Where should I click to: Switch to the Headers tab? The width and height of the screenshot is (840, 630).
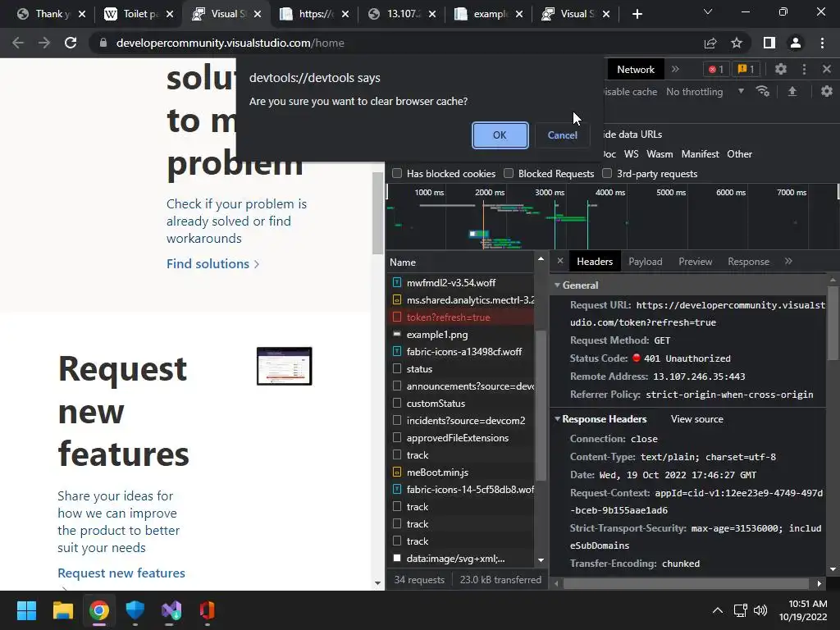tap(595, 262)
